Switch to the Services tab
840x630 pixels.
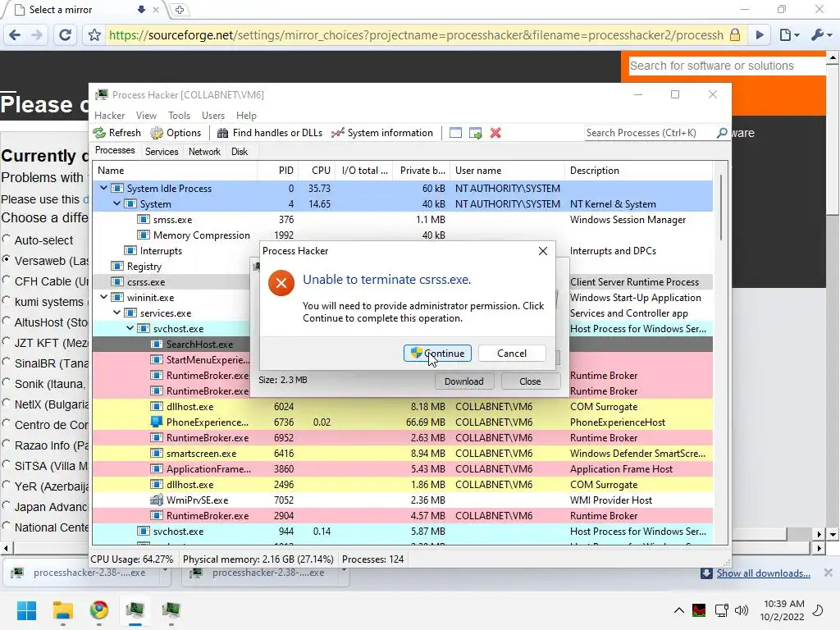pyautogui.click(x=162, y=152)
